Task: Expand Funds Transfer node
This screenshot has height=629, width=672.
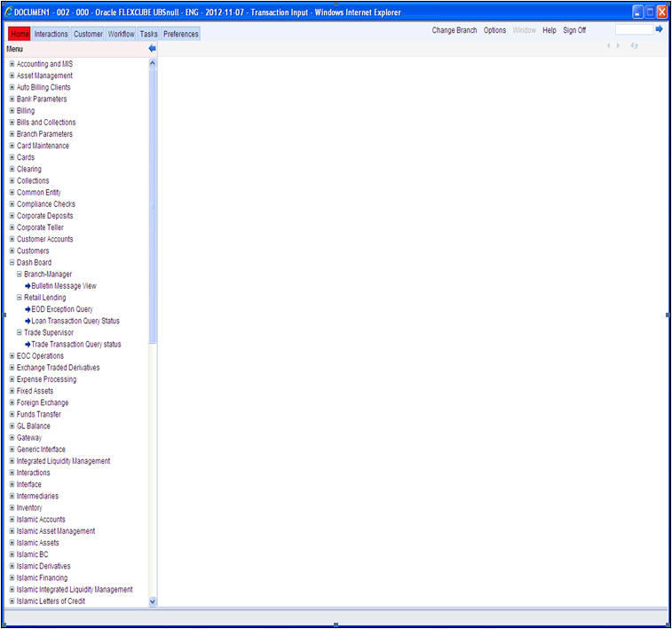Action: tap(12, 414)
